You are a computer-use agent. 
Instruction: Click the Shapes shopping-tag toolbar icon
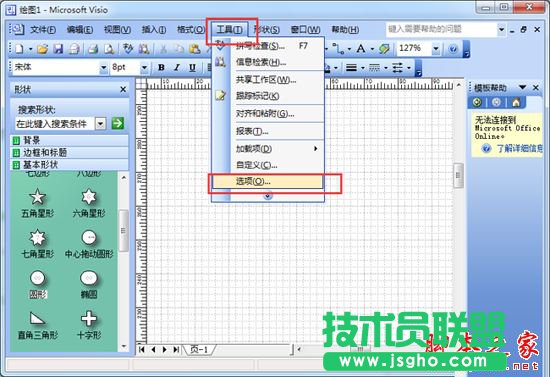pyautogui.click(x=384, y=49)
